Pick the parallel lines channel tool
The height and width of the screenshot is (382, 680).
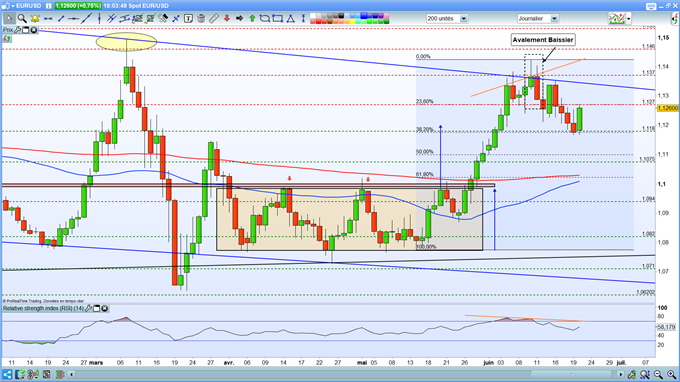click(112, 19)
